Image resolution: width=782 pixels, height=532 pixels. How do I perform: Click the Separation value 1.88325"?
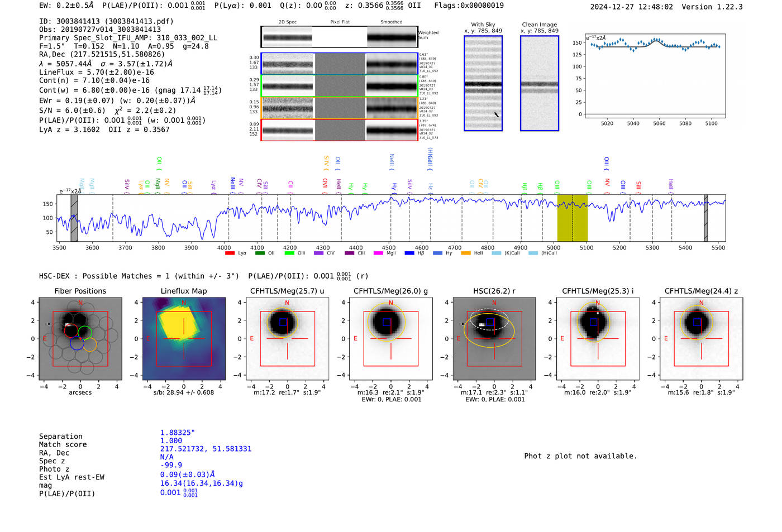[178, 433]
